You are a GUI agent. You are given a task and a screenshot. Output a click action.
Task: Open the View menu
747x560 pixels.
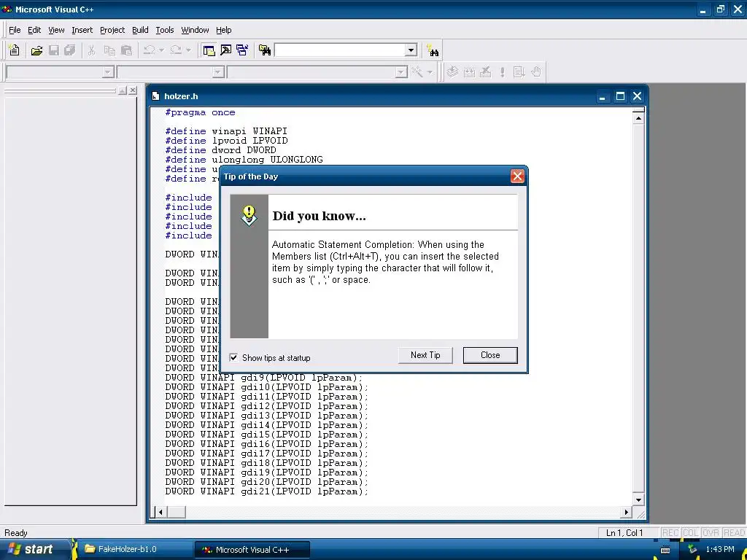pyautogui.click(x=56, y=30)
